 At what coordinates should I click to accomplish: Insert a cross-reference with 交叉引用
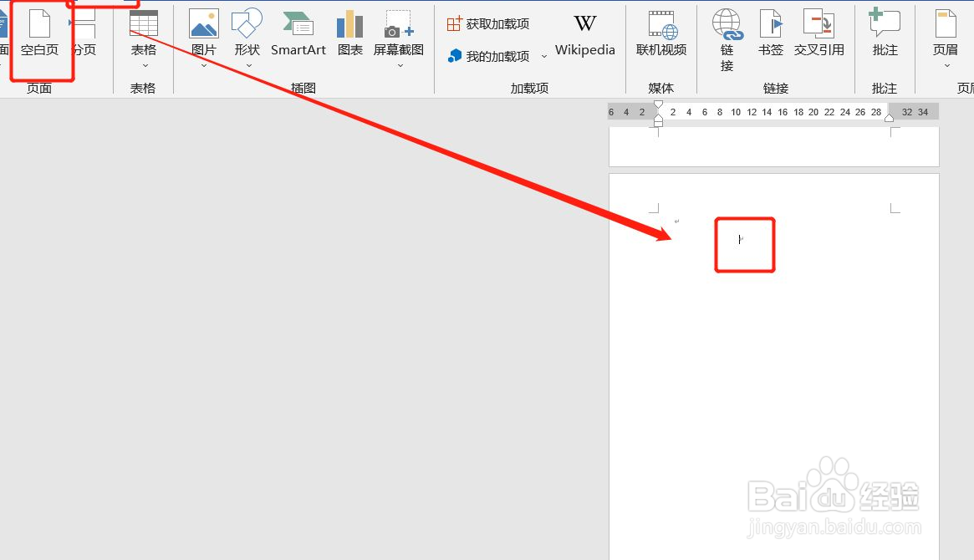coord(818,33)
